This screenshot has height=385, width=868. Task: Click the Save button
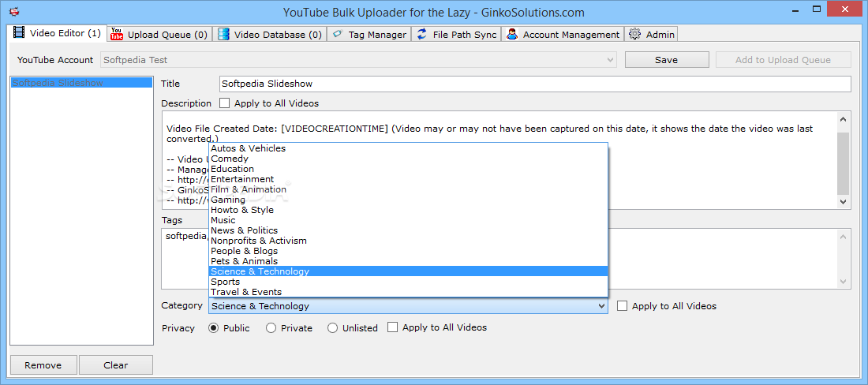click(x=667, y=60)
